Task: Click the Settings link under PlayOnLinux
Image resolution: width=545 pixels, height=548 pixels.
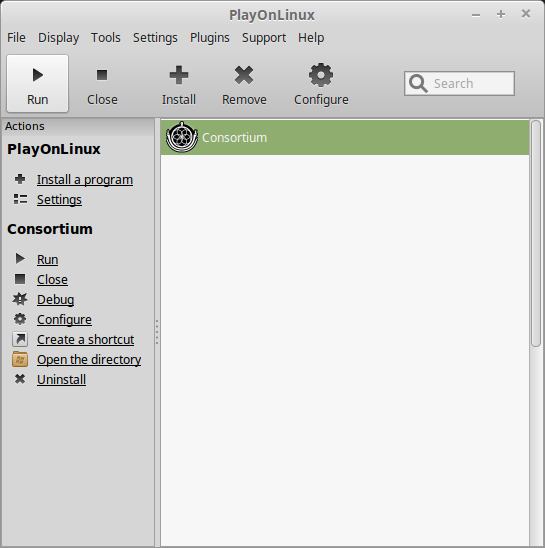Action: point(59,200)
